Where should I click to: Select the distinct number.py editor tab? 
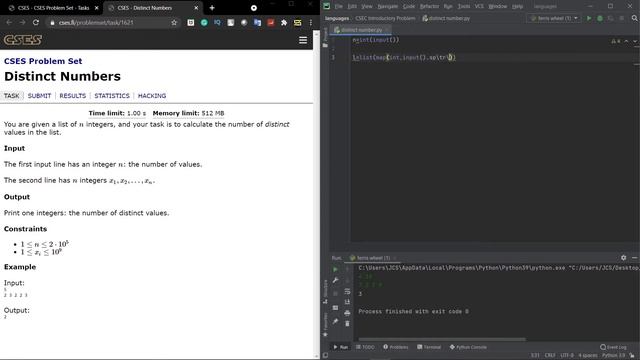click(x=361, y=30)
